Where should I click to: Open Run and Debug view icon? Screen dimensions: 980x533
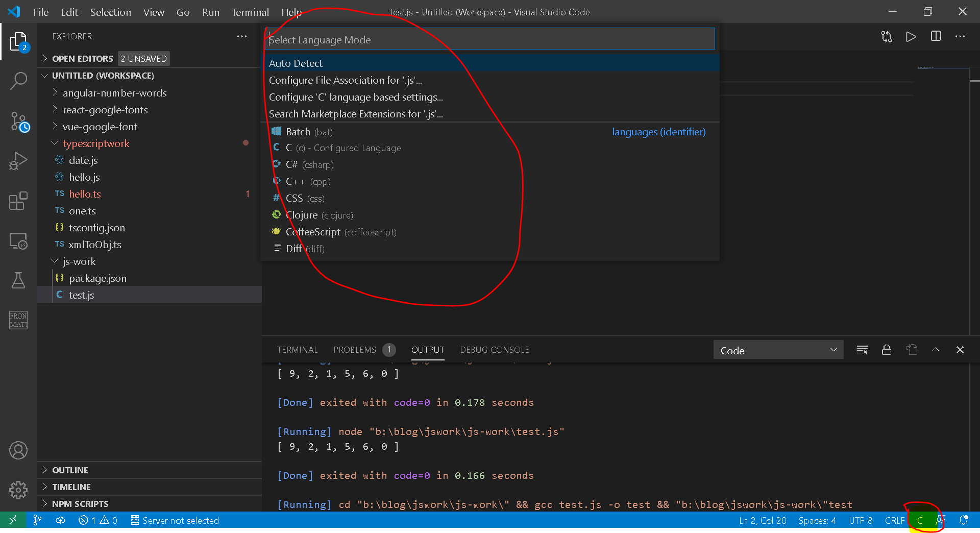point(18,161)
